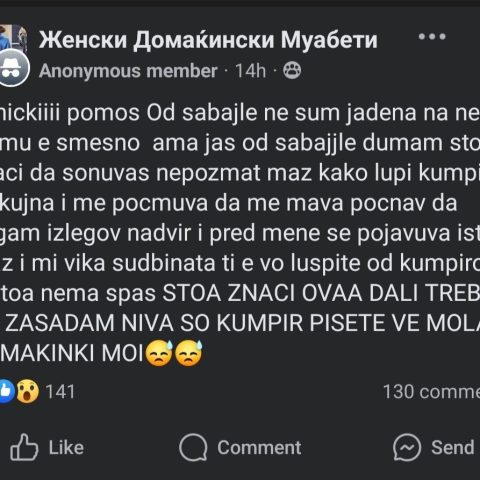This screenshot has width=480, height=480.
Task: Click the thumbs-up Like icon
Action: tap(24, 447)
